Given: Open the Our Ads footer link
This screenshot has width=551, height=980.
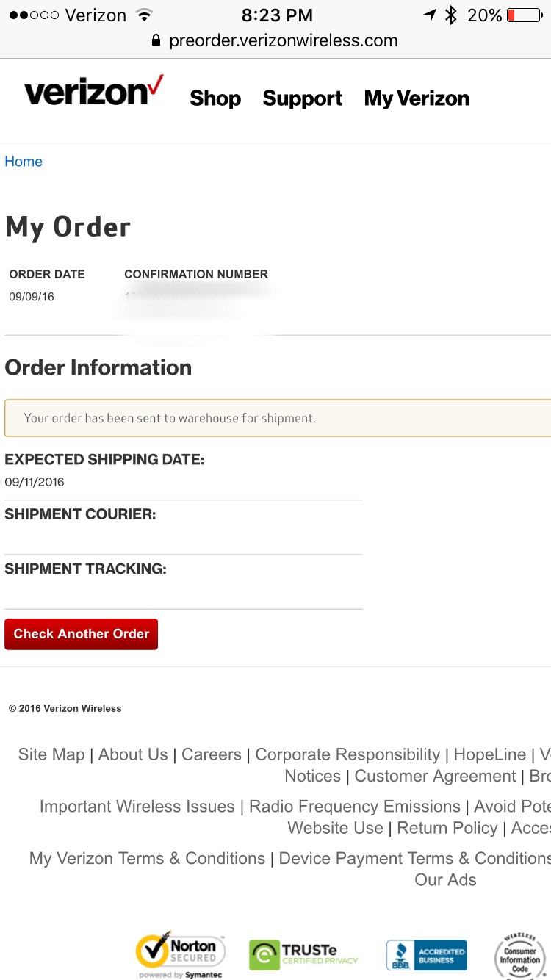Looking at the screenshot, I should pyautogui.click(x=445, y=879).
